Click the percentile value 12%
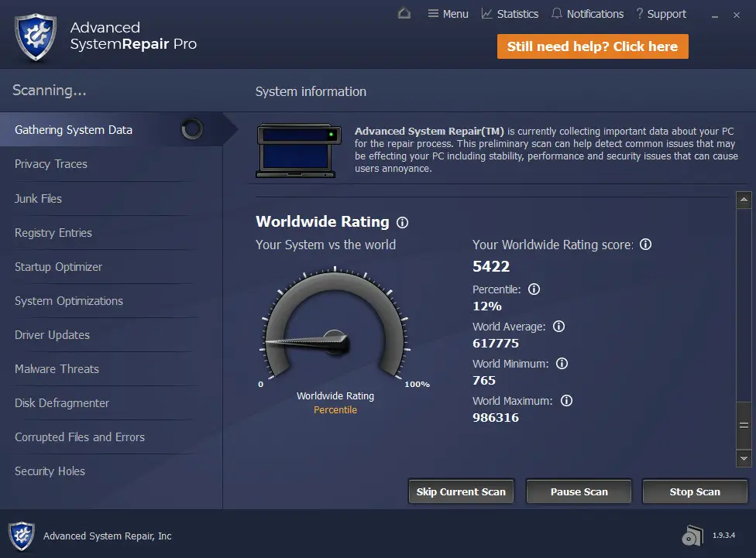Viewport: 756px width, 558px height. tap(487, 306)
